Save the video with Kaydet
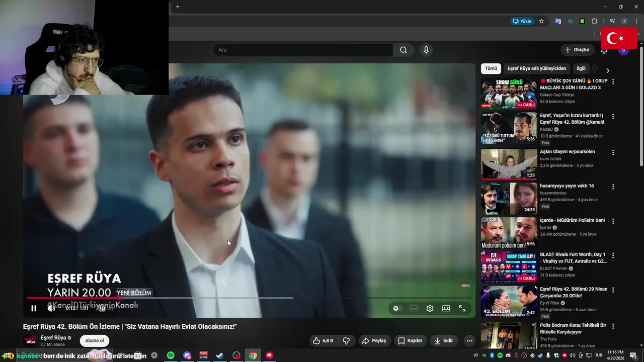The width and height of the screenshot is (644, 362). [x=410, y=340]
